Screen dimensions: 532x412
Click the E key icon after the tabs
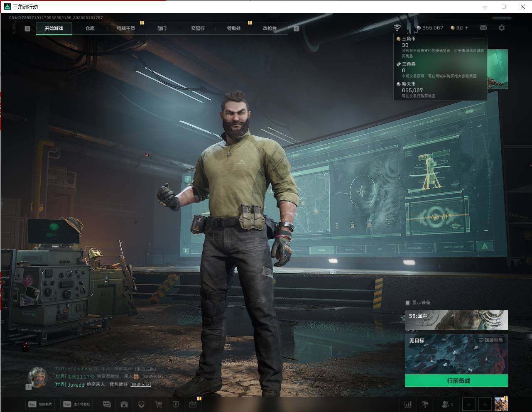pos(296,29)
